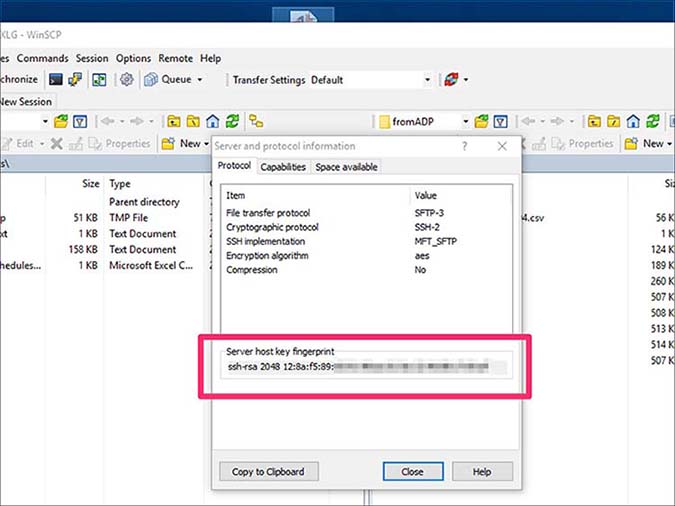The width and height of the screenshot is (675, 506).
Task: Click the Copy to Clipboard button
Action: tap(268, 471)
